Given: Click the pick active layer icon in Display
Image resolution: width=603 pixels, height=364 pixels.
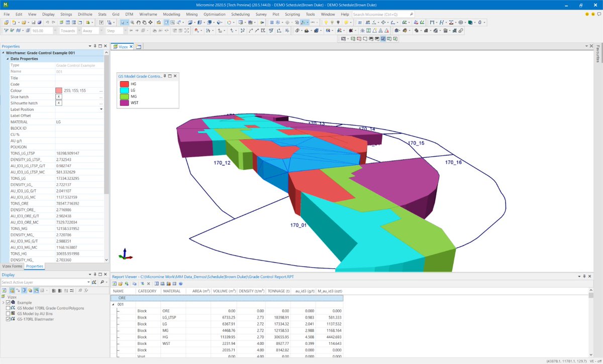Looking at the screenshot, I should click(94, 282).
